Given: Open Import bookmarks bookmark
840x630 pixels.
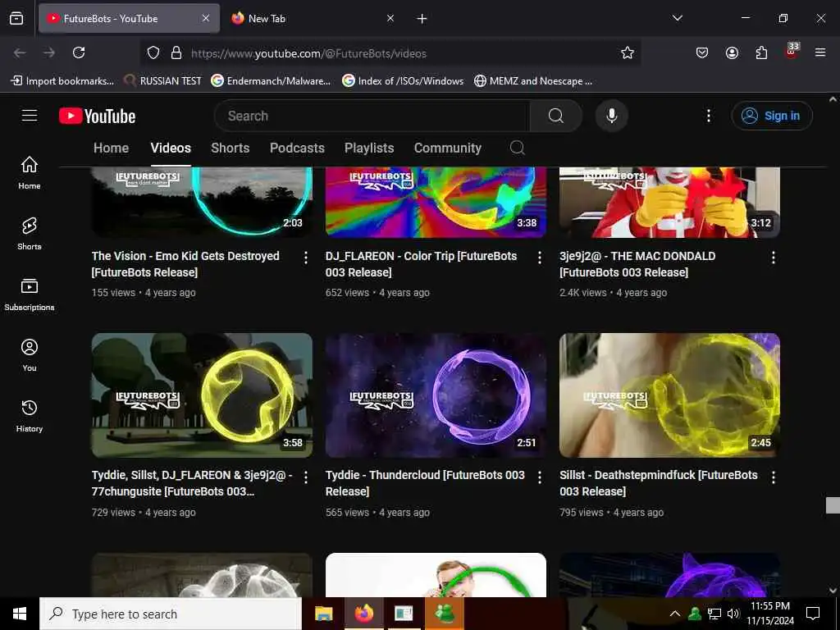Looking at the screenshot, I should (62, 81).
